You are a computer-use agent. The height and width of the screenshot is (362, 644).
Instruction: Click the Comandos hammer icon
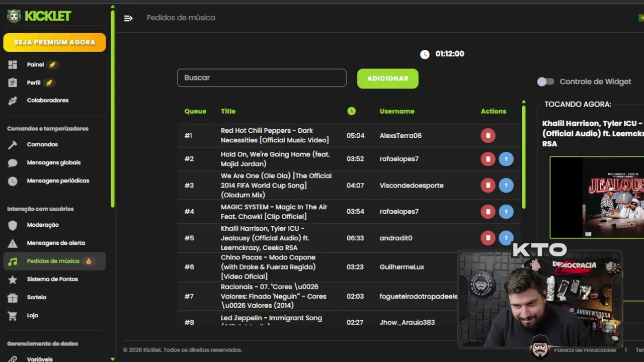pyautogui.click(x=13, y=145)
